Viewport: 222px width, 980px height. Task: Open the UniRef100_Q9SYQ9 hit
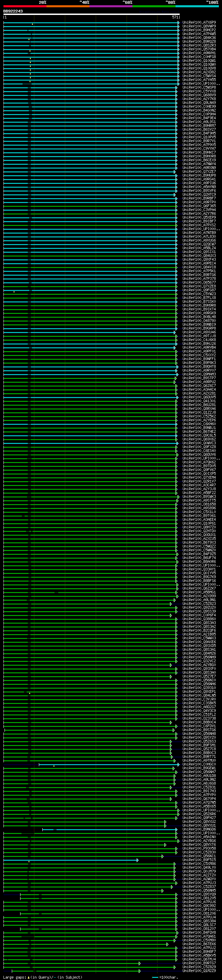(x=199, y=895)
